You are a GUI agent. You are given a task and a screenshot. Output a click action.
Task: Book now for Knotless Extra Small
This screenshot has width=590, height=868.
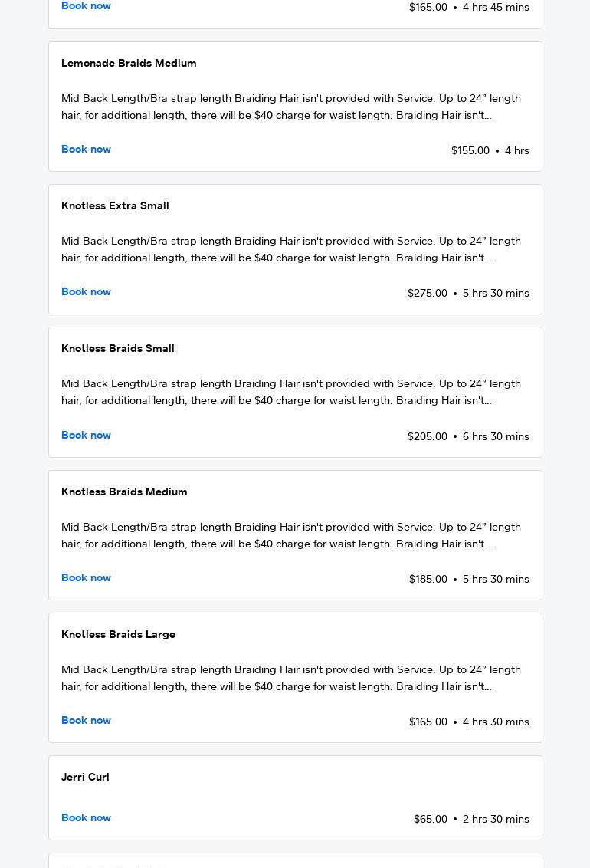(x=86, y=292)
